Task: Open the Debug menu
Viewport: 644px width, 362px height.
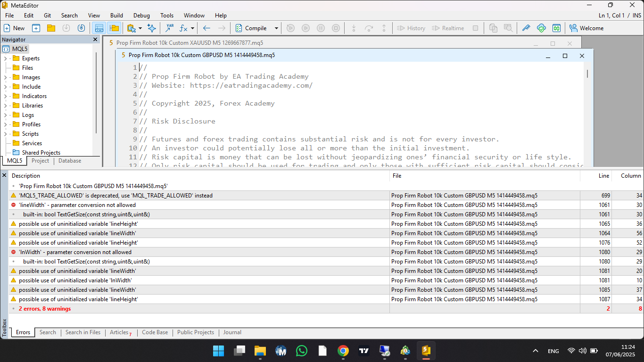Action: tap(141, 16)
